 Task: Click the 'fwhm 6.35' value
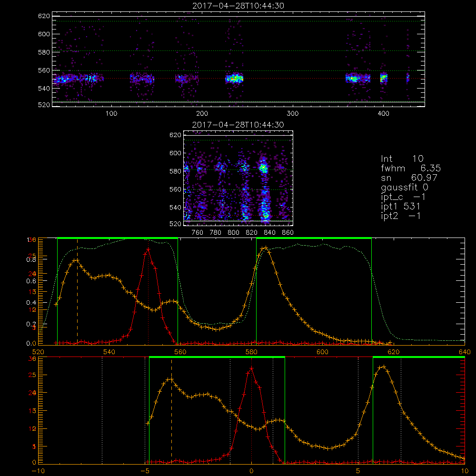(x=411, y=168)
